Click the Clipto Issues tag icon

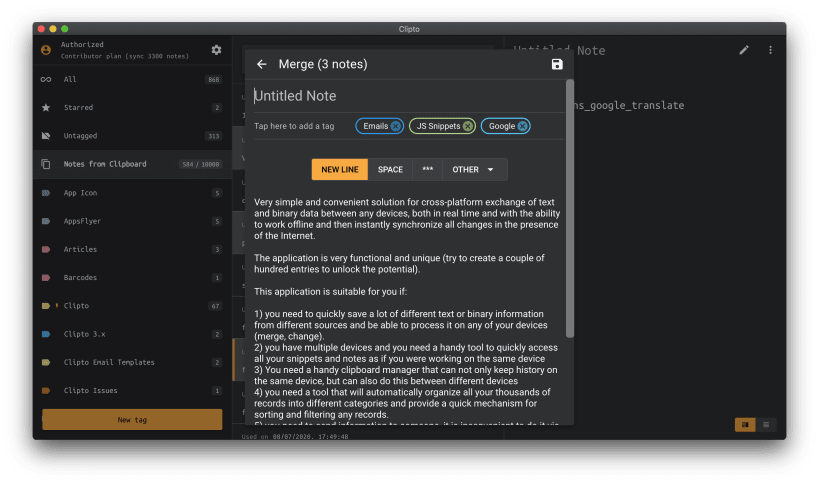(x=46, y=390)
